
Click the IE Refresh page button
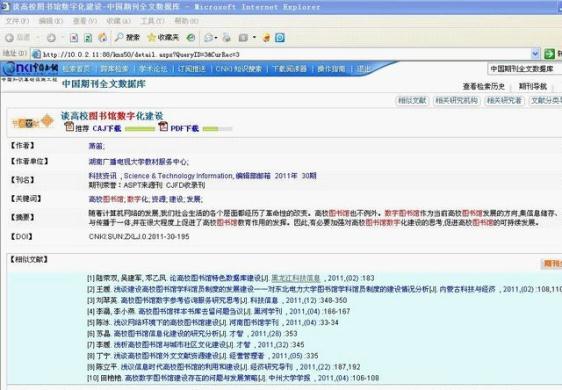tap(88, 38)
